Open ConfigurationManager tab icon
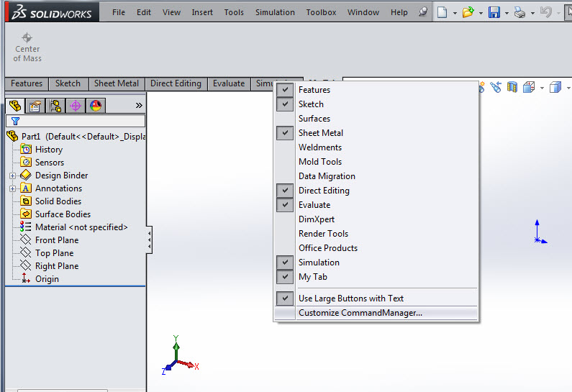The image size is (572, 392). tap(55, 106)
